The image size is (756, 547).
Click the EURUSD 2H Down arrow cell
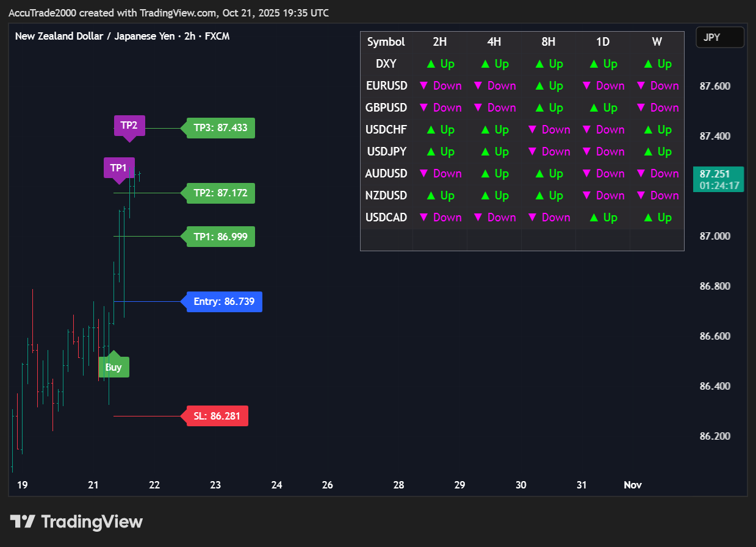[x=440, y=86]
